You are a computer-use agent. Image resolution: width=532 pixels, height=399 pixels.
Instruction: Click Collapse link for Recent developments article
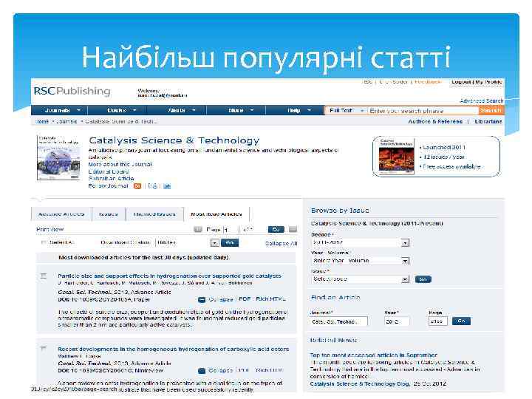[220, 370]
